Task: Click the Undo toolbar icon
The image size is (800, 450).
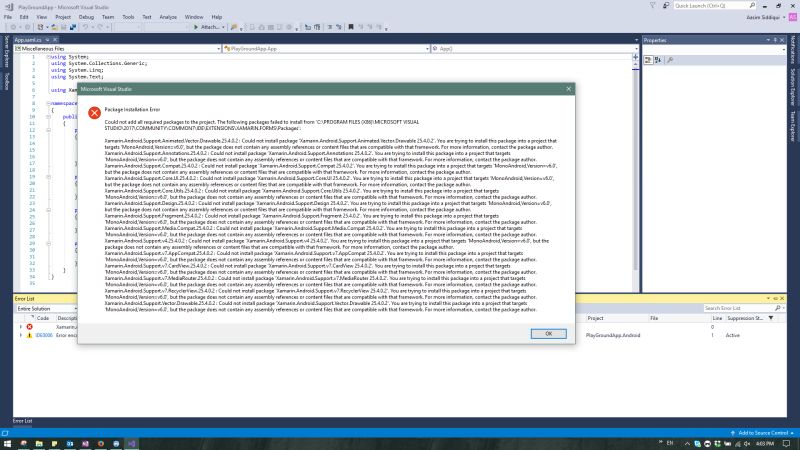Action: (85, 27)
